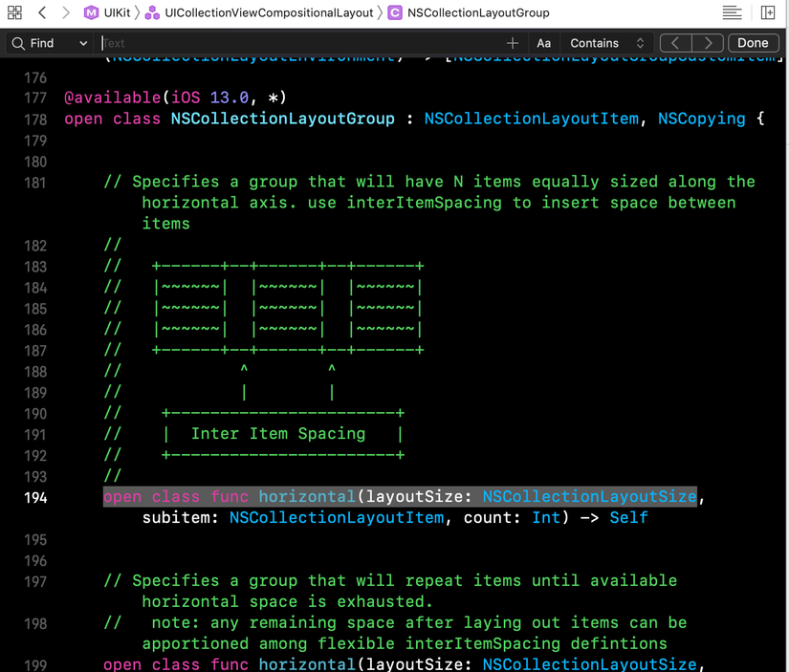Click line number 194 in gutter

click(35, 497)
